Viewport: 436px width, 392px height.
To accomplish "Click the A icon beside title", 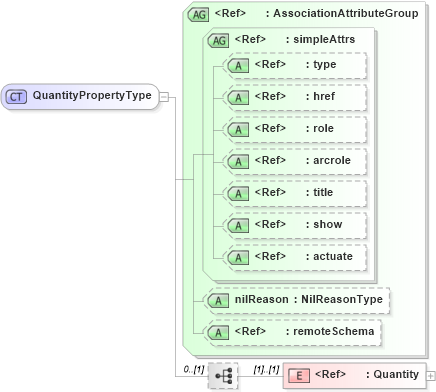I will click(238, 193).
